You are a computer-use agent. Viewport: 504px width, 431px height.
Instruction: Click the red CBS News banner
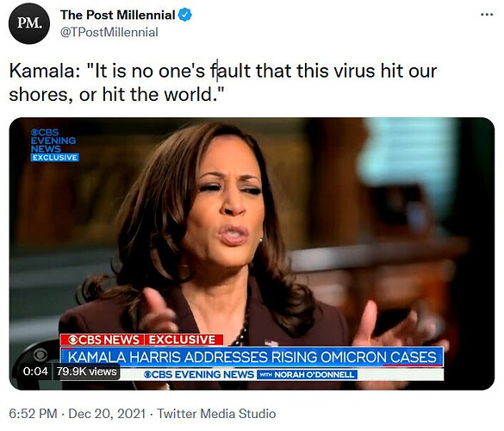(x=103, y=340)
